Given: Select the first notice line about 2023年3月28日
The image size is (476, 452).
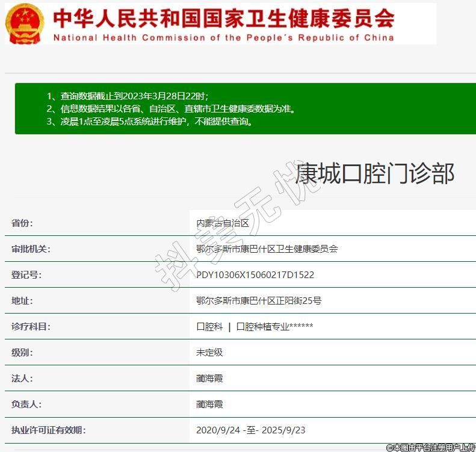Looking at the screenshot, I should point(128,96).
